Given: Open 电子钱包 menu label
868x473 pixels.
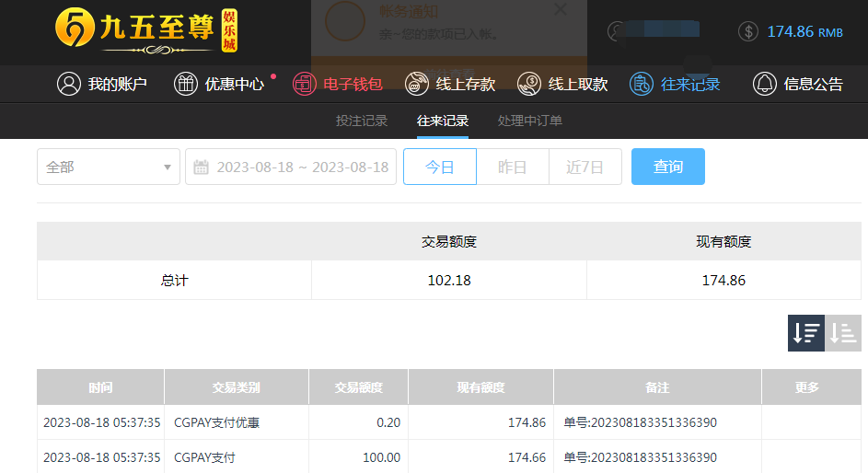Looking at the screenshot, I should coord(353,84).
